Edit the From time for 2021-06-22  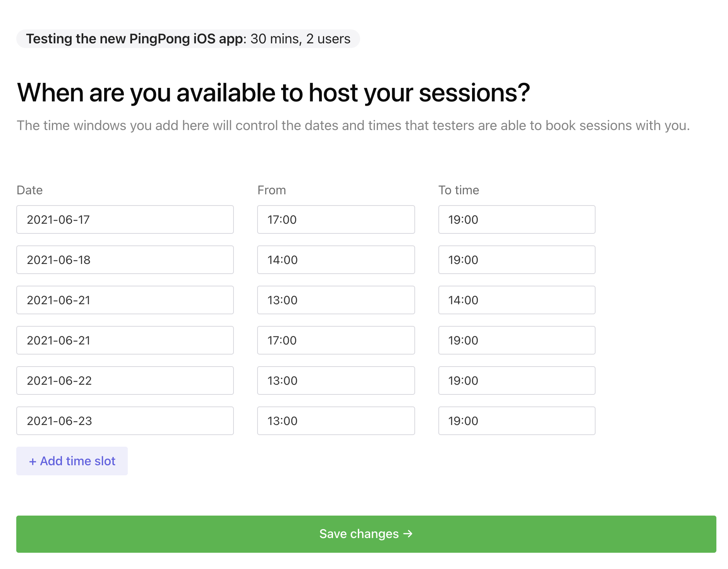pos(336,380)
